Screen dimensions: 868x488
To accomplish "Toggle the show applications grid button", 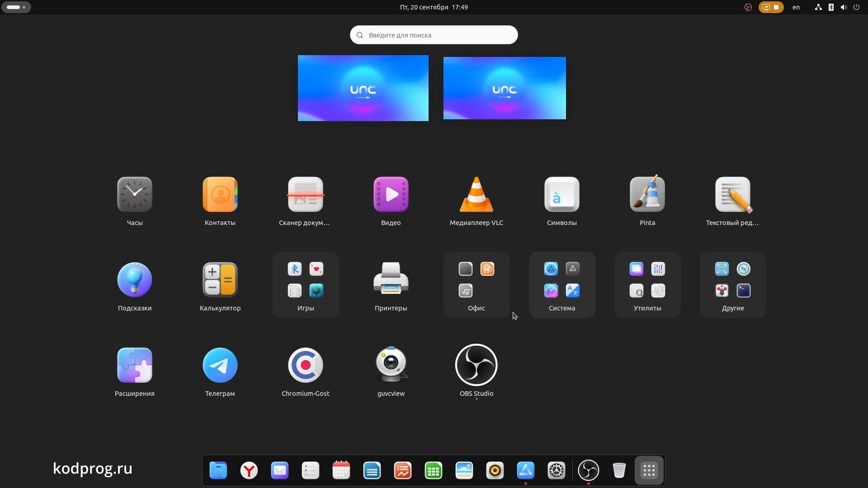I will click(649, 470).
